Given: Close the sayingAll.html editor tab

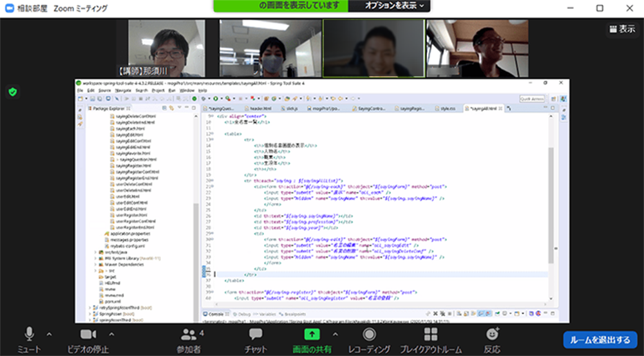Looking at the screenshot, I should 500,108.
